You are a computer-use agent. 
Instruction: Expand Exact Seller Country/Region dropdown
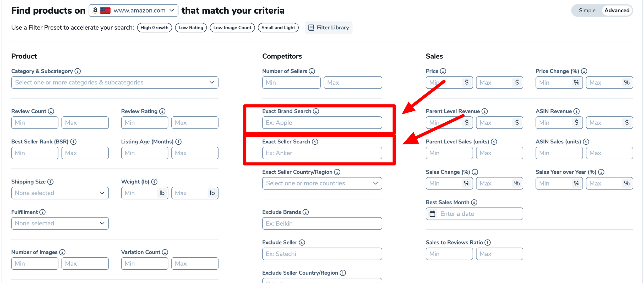pyautogui.click(x=322, y=183)
